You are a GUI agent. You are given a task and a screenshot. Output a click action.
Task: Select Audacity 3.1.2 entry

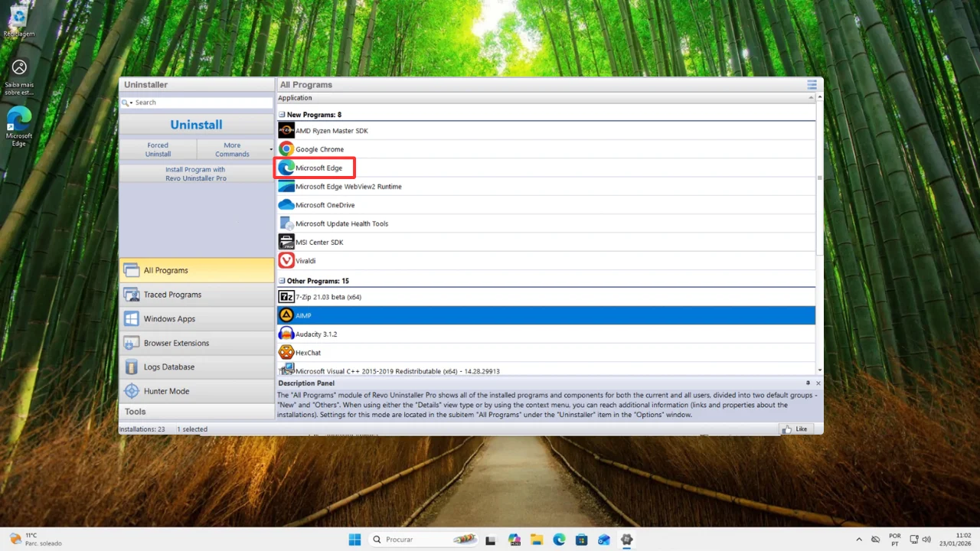[x=546, y=334]
